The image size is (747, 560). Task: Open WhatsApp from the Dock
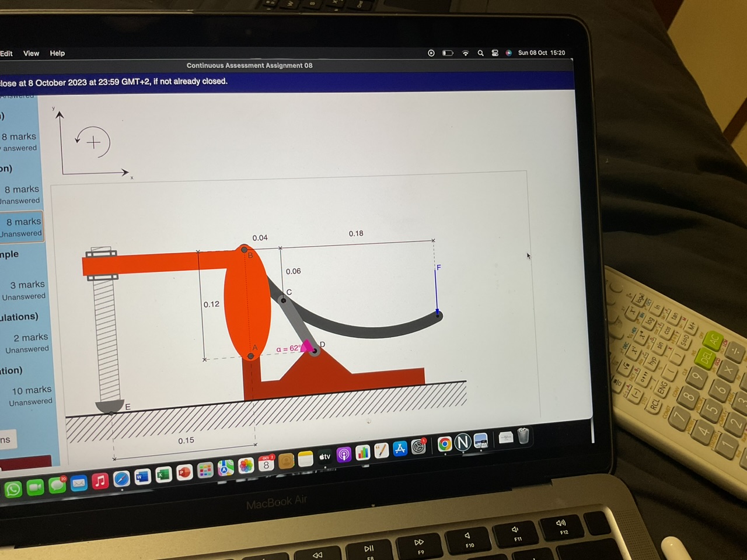click(13, 490)
